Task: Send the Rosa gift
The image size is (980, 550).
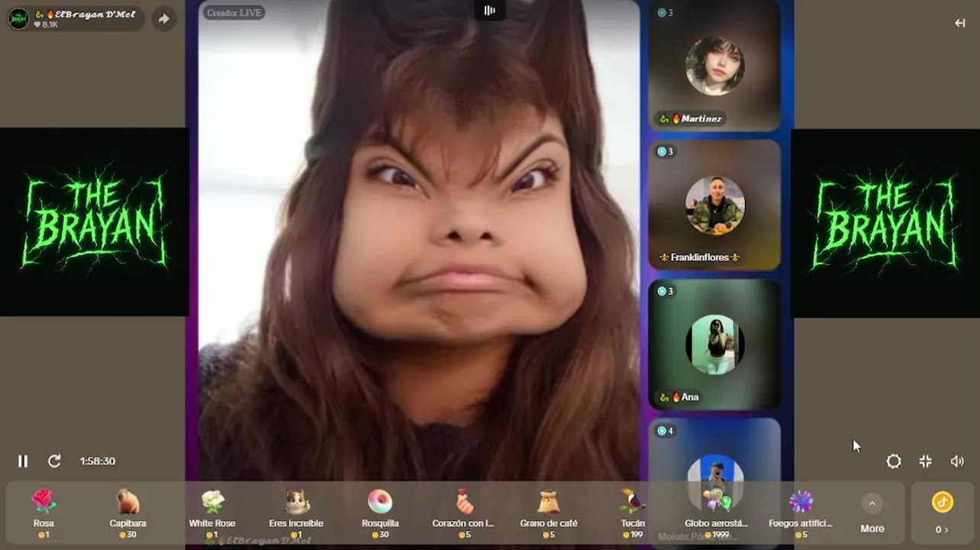Action: point(44,513)
